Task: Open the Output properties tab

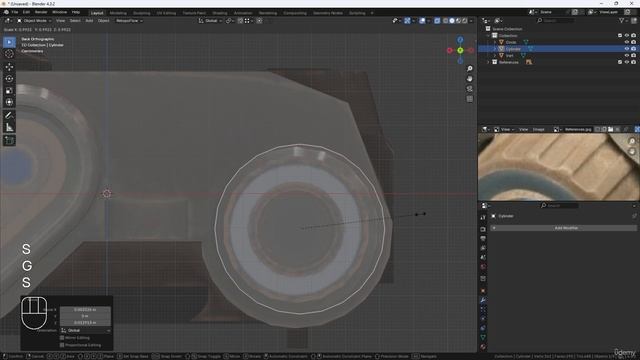Action: (x=483, y=239)
